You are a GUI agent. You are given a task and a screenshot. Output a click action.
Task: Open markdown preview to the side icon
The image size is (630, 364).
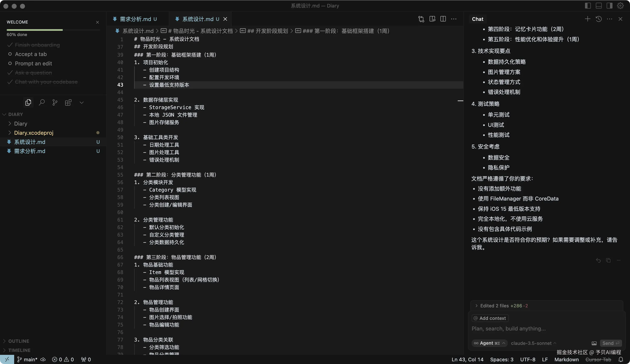click(x=432, y=19)
